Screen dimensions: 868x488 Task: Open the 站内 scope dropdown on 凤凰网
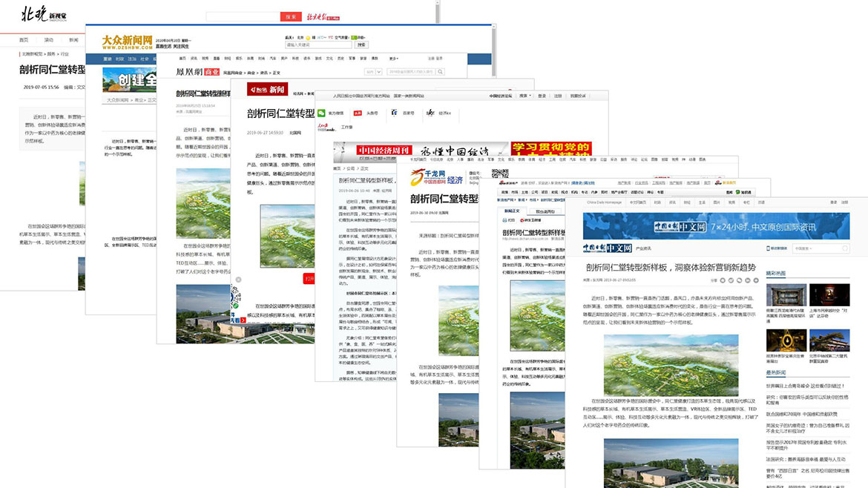tap(373, 72)
